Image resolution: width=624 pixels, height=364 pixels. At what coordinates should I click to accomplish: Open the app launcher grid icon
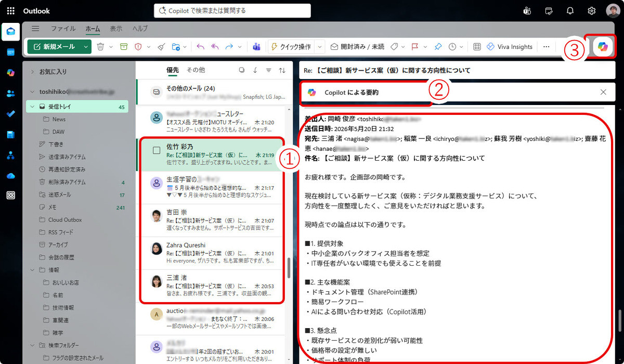click(x=11, y=11)
